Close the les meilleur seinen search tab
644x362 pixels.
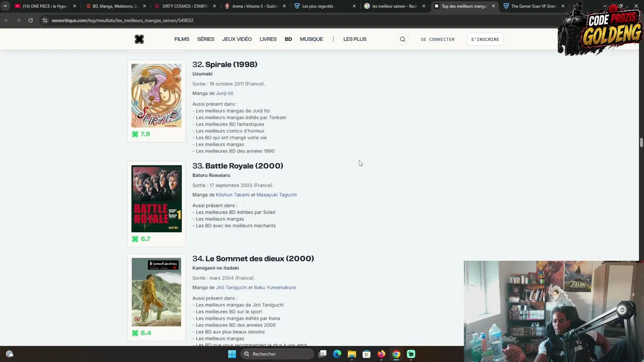click(424, 6)
